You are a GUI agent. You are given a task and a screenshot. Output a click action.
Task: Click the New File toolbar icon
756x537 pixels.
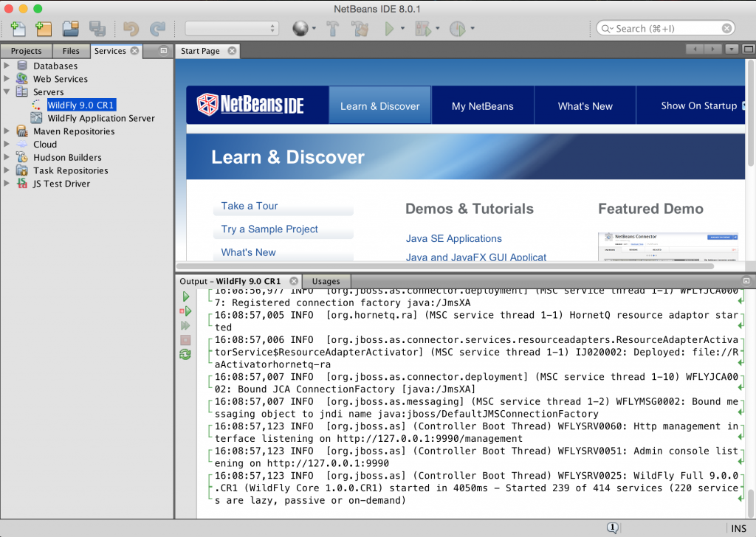click(18, 29)
